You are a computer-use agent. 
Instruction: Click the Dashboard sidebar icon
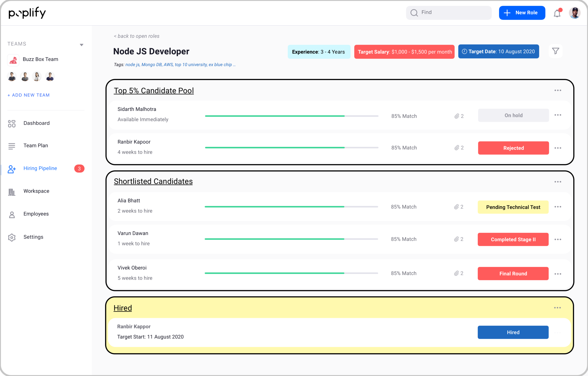pos(12,123)
